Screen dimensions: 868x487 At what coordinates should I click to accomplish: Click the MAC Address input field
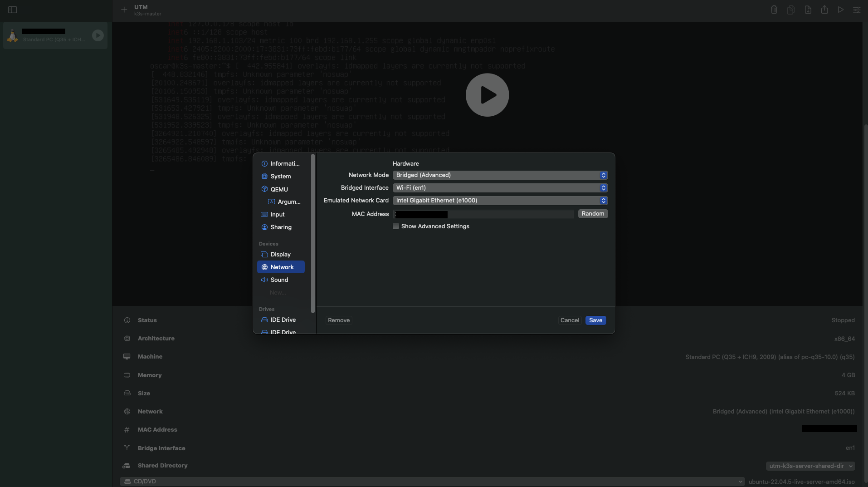pyautogui.click(x=483, y=214)
